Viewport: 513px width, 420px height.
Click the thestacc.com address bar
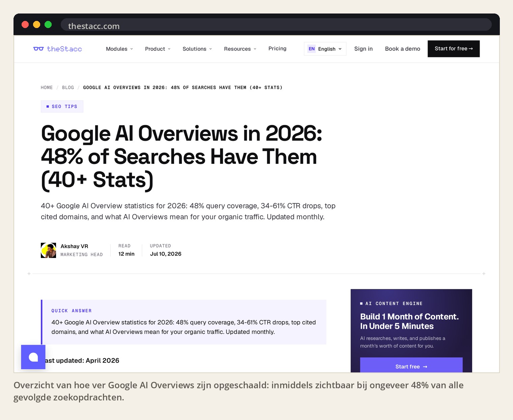click(276, 25)
